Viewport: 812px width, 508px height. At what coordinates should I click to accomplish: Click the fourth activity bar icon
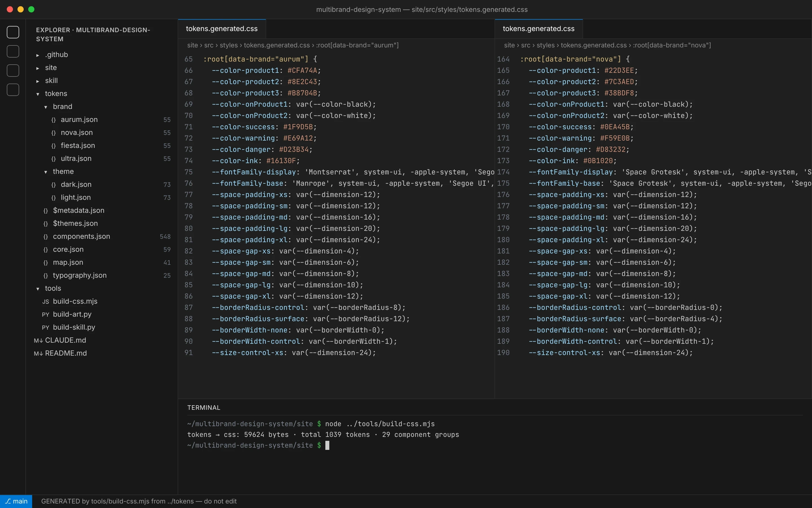13,90
